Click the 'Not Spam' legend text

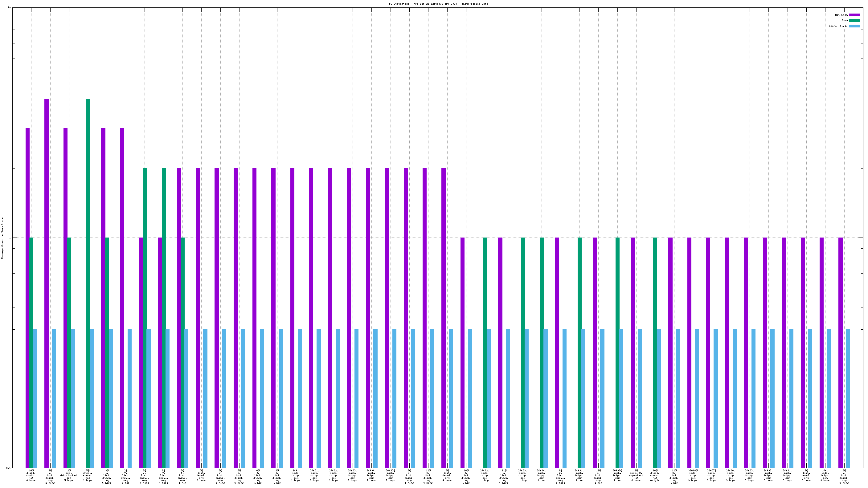pos(841,15)
